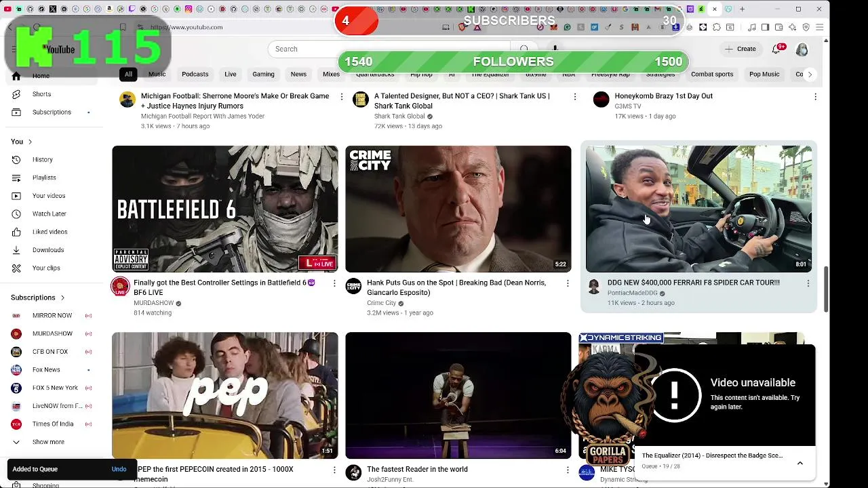Select the Podcasts filter chip

pyautogui.click(x=195, y=75)
